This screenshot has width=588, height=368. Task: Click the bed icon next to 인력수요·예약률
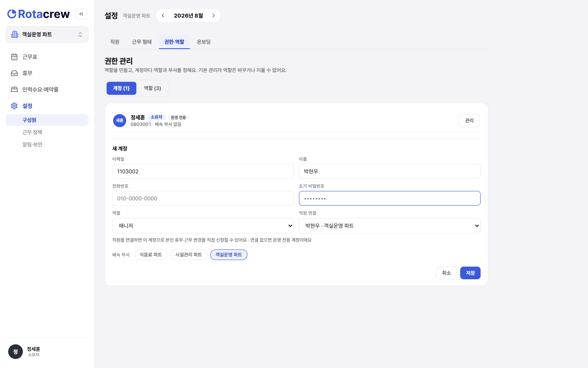[14, 89]
